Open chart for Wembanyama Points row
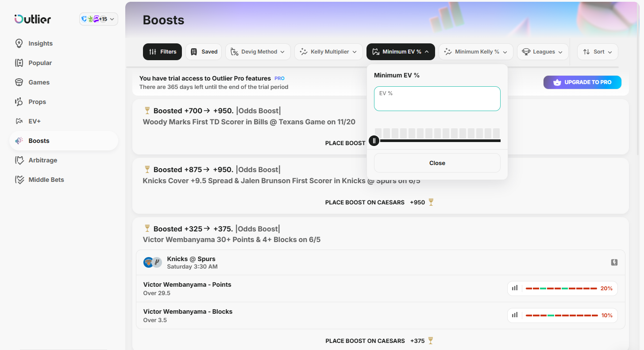Image resolution: width=644 pixels, height=350 pixels. point(515,288)
